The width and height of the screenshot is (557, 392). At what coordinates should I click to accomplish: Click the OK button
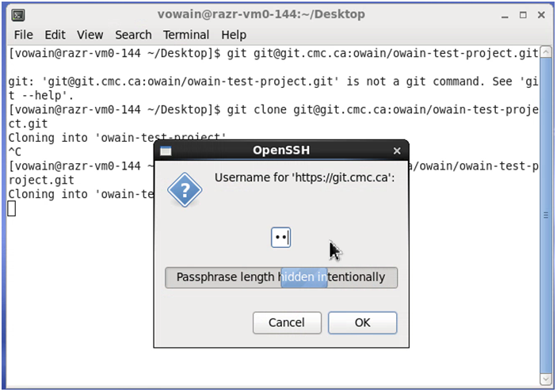tap(362, 323)
